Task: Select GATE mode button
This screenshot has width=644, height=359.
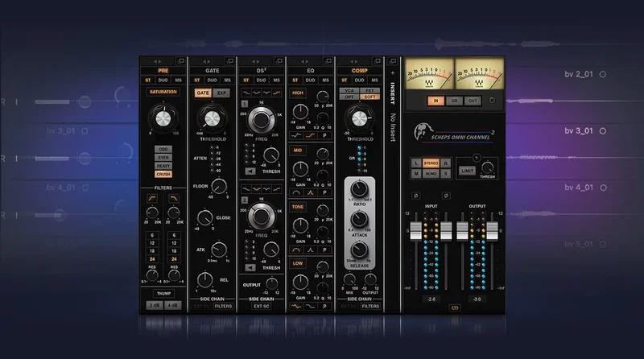Action: 203,93
